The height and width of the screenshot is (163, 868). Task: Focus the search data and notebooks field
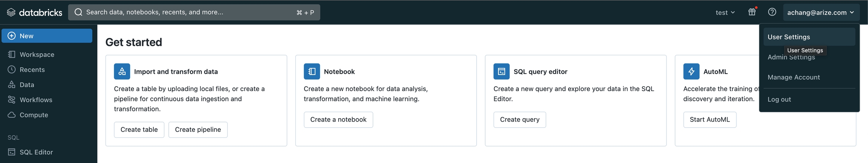pos(188,12)
